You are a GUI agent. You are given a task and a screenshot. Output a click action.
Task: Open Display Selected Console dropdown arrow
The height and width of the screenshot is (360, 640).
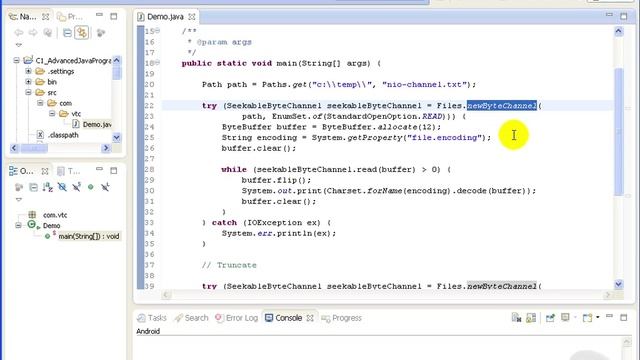[575, 318]
